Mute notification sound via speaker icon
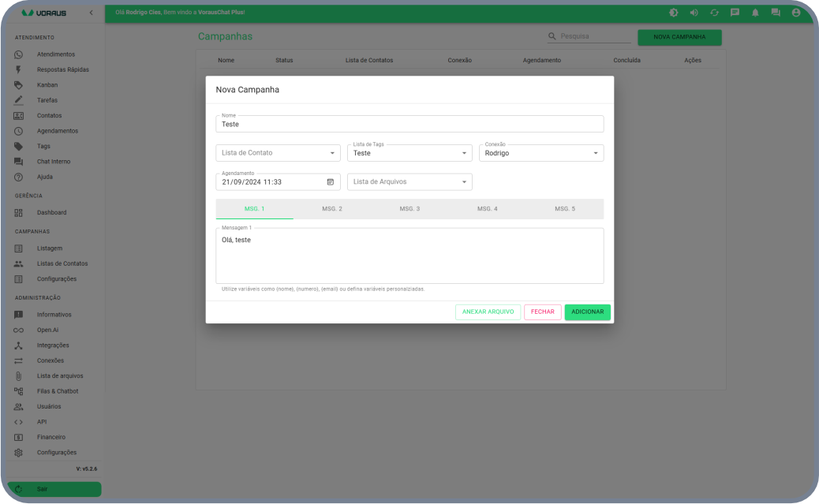The image size is (819, 504). pos(694,13)
